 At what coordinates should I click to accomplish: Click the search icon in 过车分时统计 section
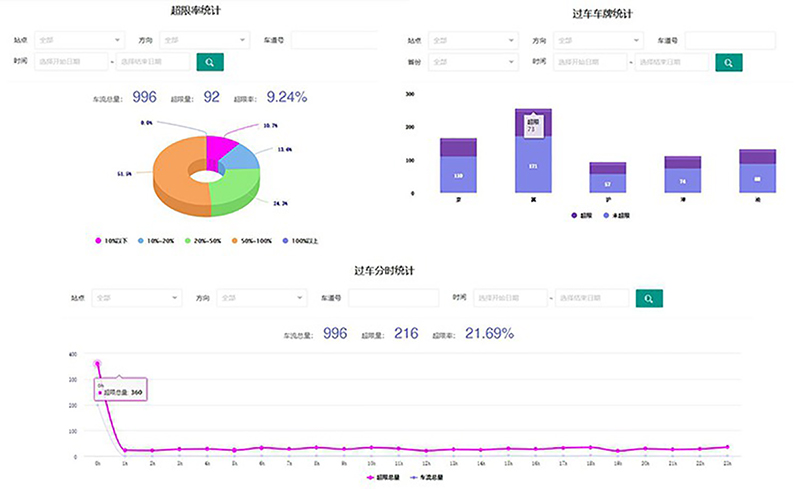pyautogui.click(x=649, y=298)
